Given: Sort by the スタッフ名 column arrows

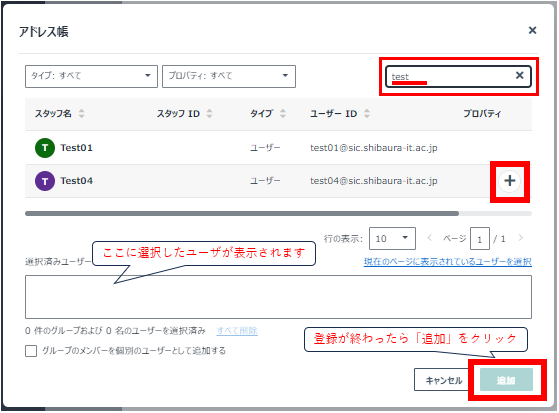Looking at the screenshot, I should pos(82,113).
